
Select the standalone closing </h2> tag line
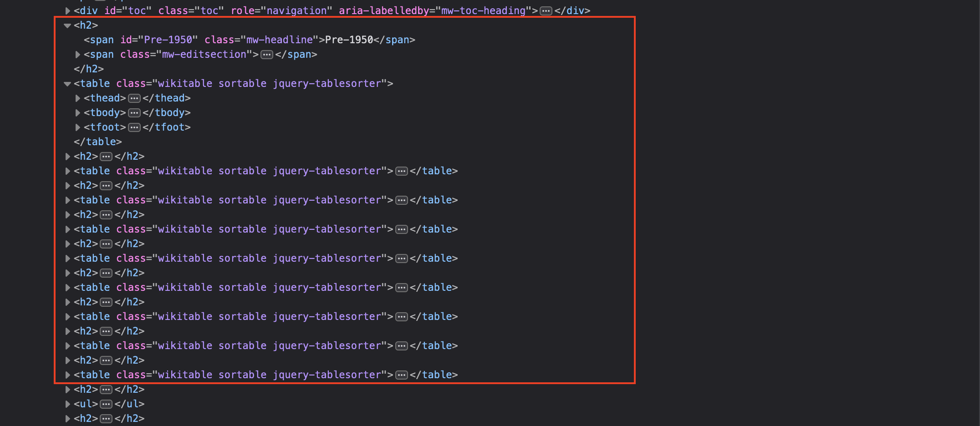click(x=89, y=69)
